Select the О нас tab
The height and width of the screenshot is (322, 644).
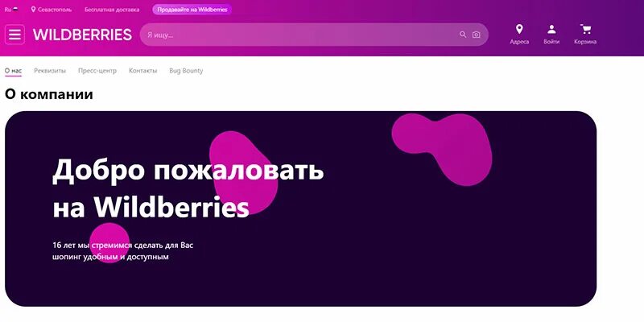[x=13, y=71]
